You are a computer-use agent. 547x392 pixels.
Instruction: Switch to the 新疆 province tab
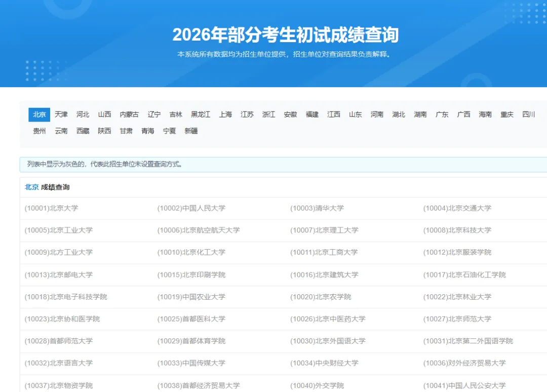tap(191, 131)
